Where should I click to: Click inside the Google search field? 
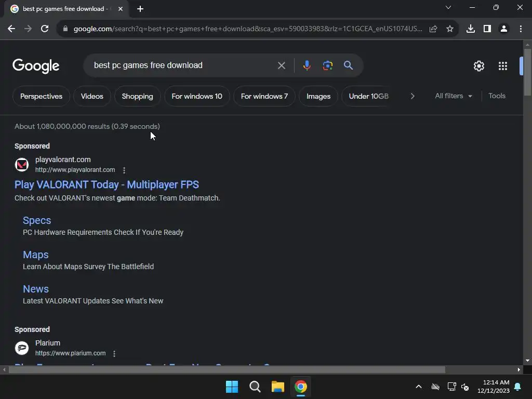point(183,65)
